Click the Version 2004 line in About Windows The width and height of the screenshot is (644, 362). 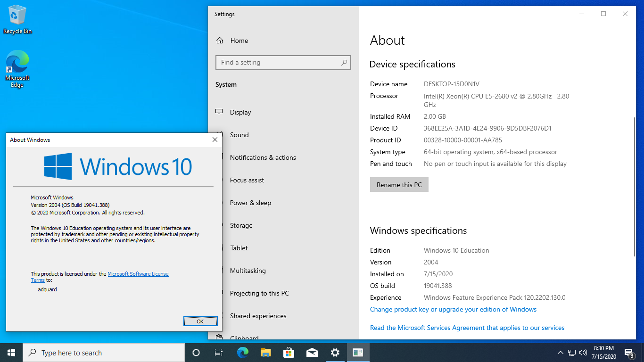[70, 205]
